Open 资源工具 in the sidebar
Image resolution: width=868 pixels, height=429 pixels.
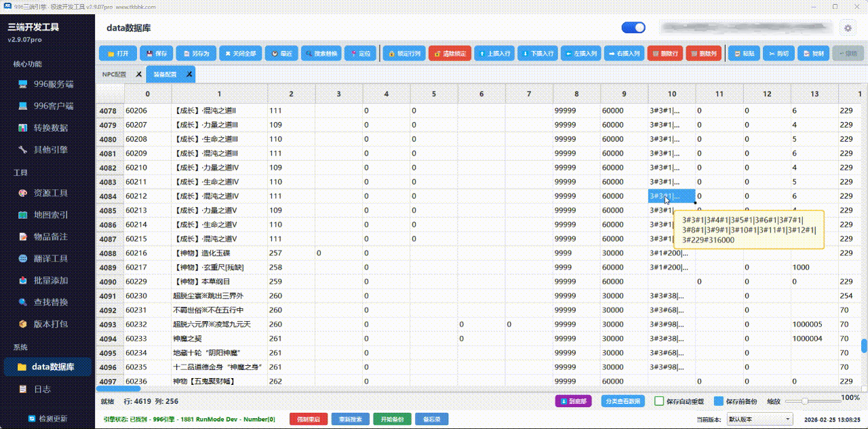point(50,193)
